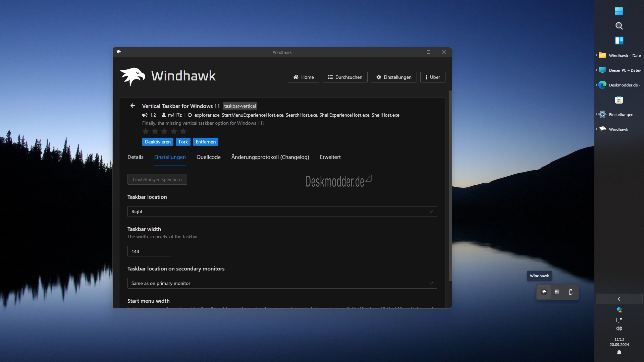The width and height of the screenshot is (644, 362).
Task: Open the Taskbar location dropdown showing Right
Action: 282,212
